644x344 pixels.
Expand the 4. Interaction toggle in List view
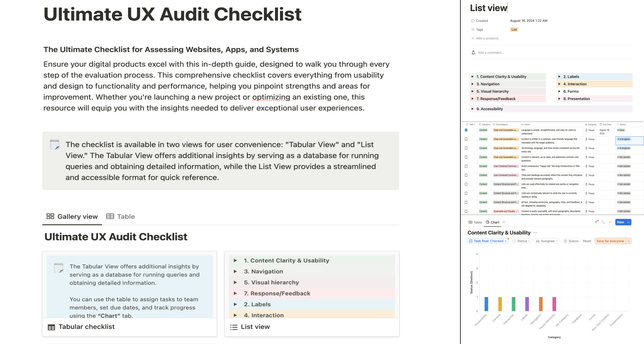tap(559, 84)
